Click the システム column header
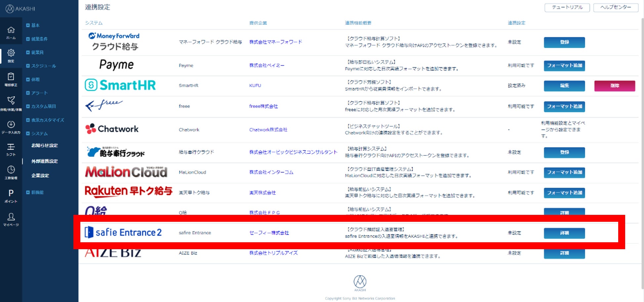The height and width of the screenshot is (302, 644). (x=94, y=23)
